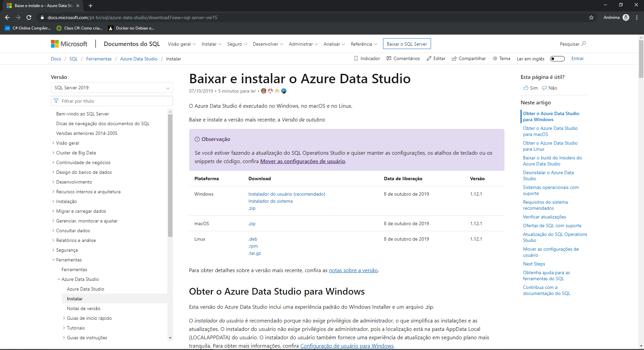644x350 pixels.
Task: Open the Compartilhar share icon
Action: click(454, 58)
